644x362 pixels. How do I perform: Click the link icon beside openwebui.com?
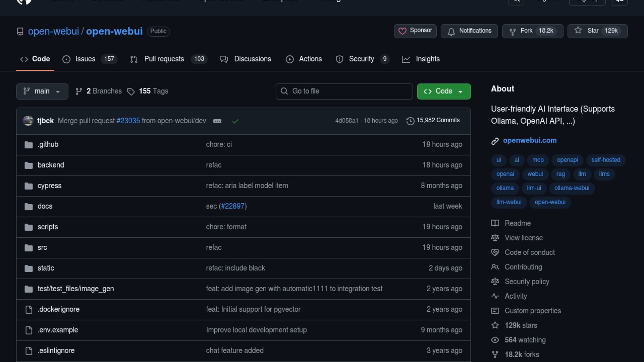click(495, 141)
